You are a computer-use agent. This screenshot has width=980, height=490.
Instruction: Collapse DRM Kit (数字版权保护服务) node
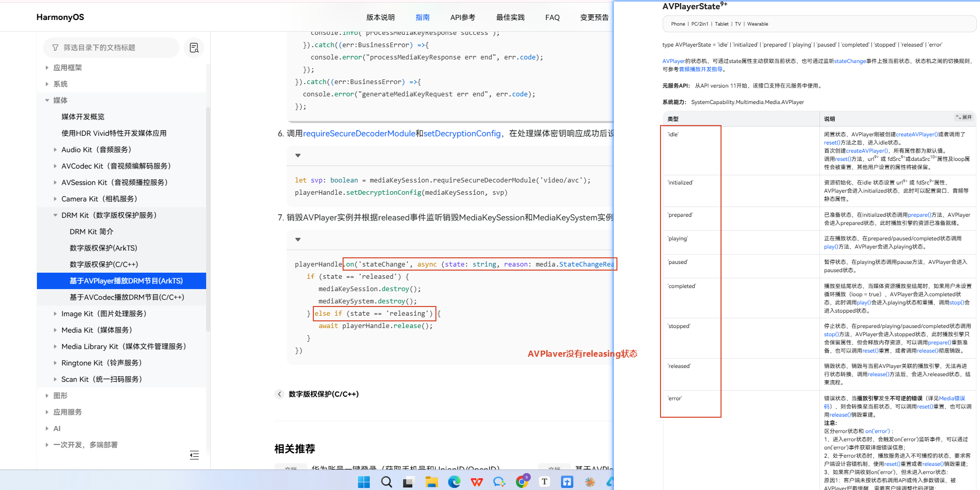(x=55, y=215)
